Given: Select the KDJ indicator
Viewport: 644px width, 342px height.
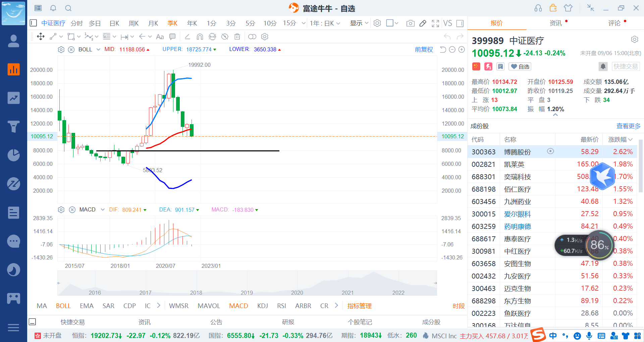Looking at the screenshot, I should (x=263, y=306).
